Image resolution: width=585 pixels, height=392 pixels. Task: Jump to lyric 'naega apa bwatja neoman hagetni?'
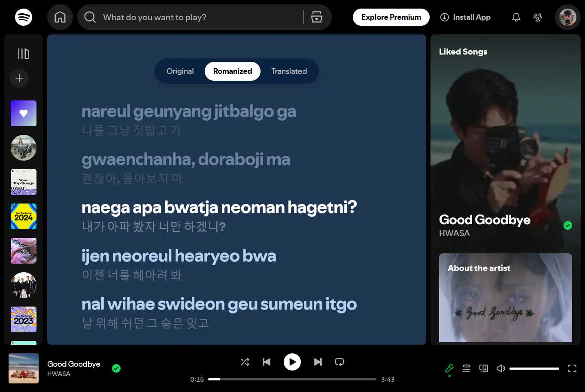(219, 208)
